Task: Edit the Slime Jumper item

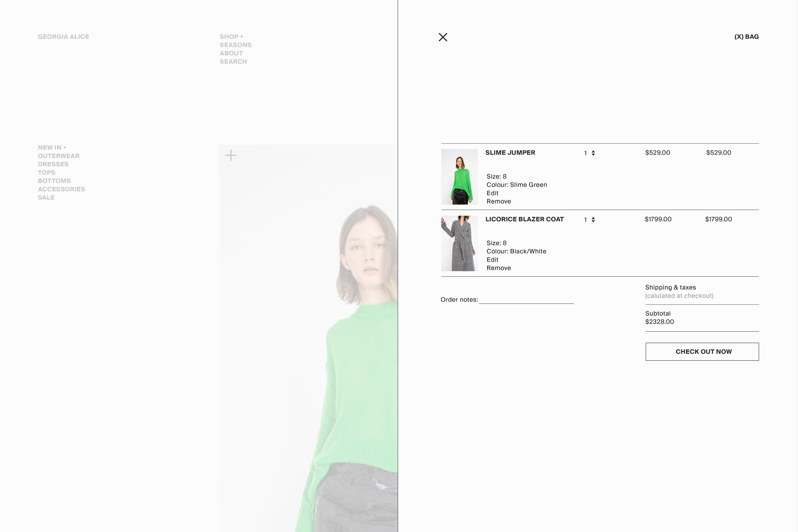Action: [492, 193]
